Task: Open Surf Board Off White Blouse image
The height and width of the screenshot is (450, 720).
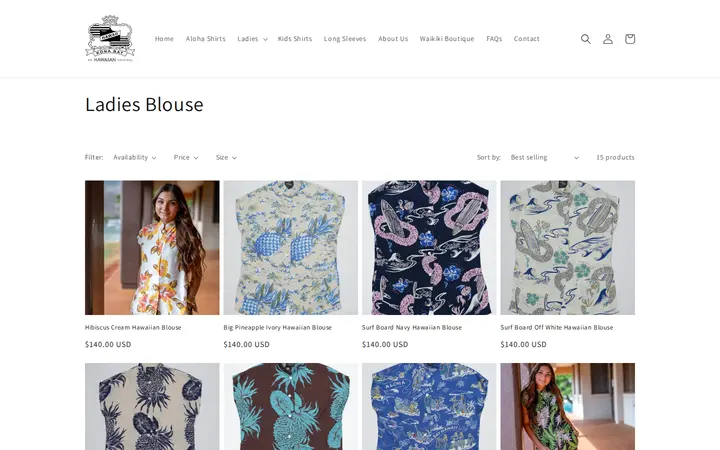Action: pos(568,248)
